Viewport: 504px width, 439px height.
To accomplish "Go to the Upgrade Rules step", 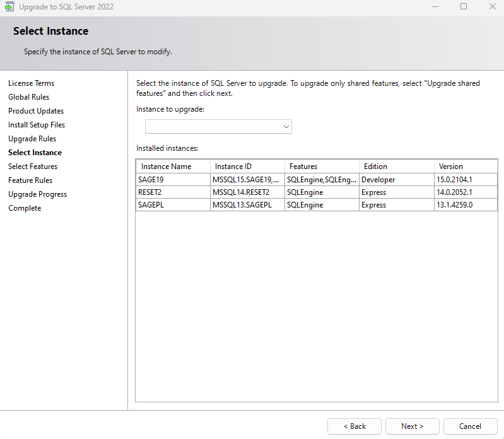I will tap(32, 139).
